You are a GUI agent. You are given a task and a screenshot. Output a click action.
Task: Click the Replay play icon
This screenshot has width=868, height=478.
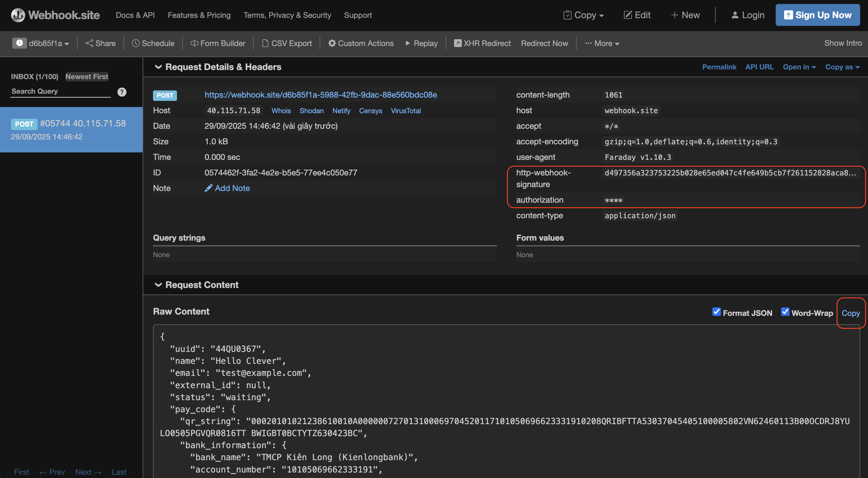(408, 43)
